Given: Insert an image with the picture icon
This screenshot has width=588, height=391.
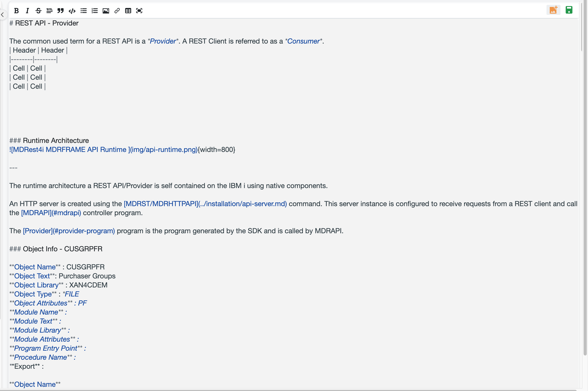Looking at the screenshot, I should click(x=106, y=11).
